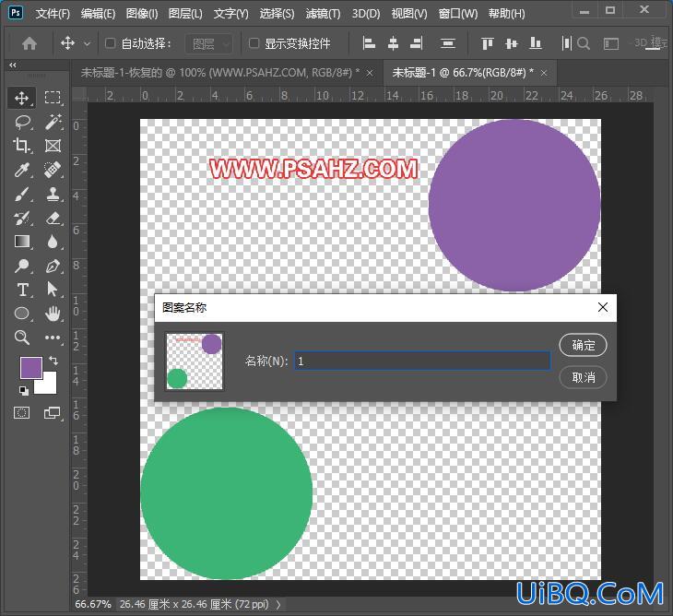Close the 图案名称 dialog
Image resolution: width=673 pixels, height=616 pixels.
[603, 307]
